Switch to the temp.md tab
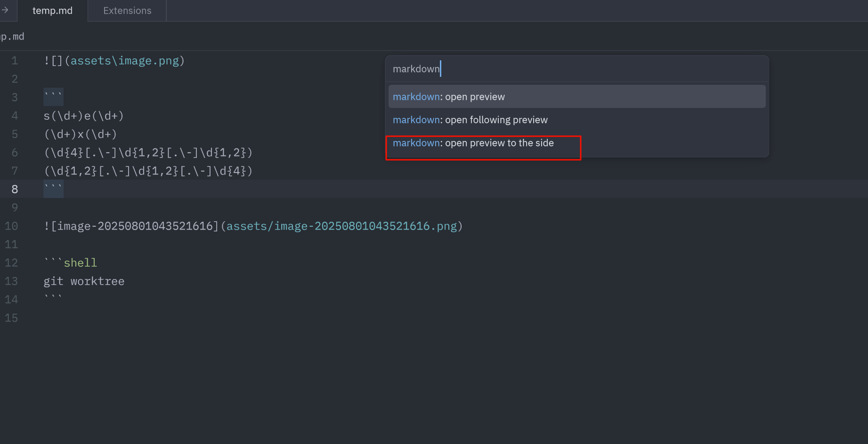The height and width of the screenshot is (444, 868). (x=52, y=10)
